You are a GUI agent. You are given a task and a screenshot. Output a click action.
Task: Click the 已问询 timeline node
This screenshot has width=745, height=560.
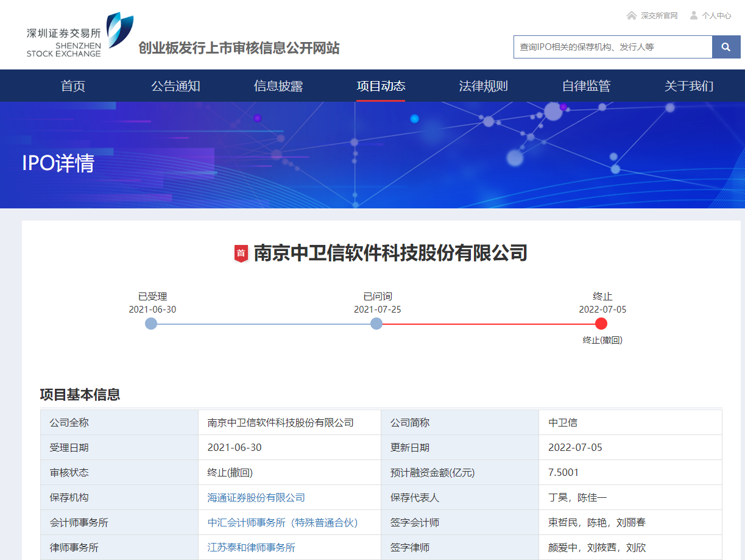376,324
